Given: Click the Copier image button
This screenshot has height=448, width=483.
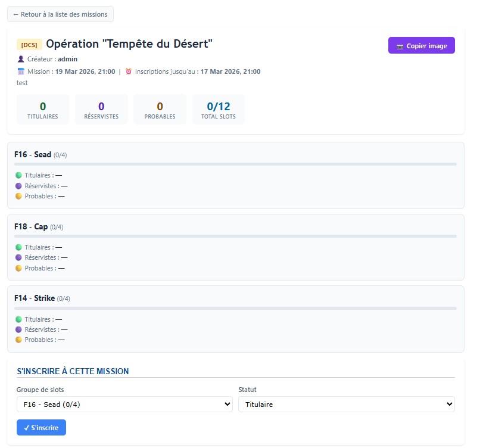Looking at the screenshot, I should 422,46.
